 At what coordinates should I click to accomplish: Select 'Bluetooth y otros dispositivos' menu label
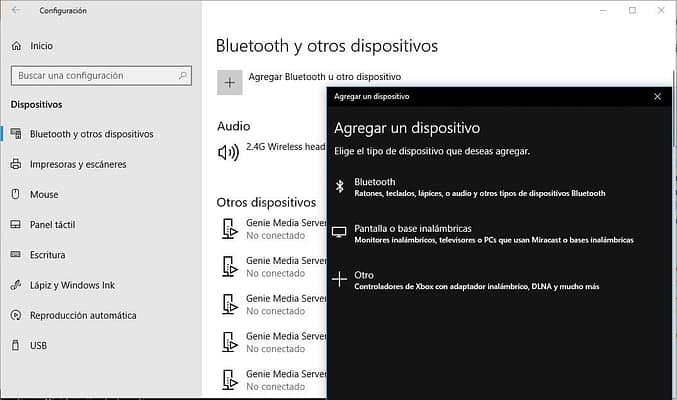(92, 134)
